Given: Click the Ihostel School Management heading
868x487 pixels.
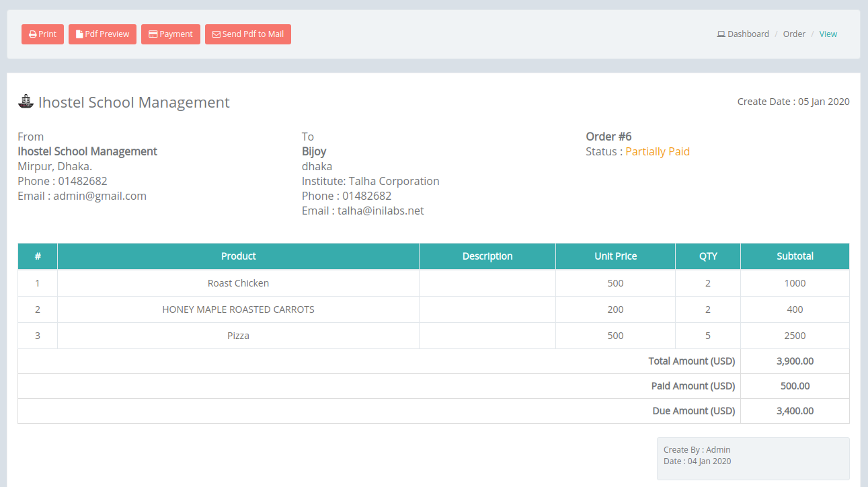Looking at the screenshot, I should tap(134, 102).
